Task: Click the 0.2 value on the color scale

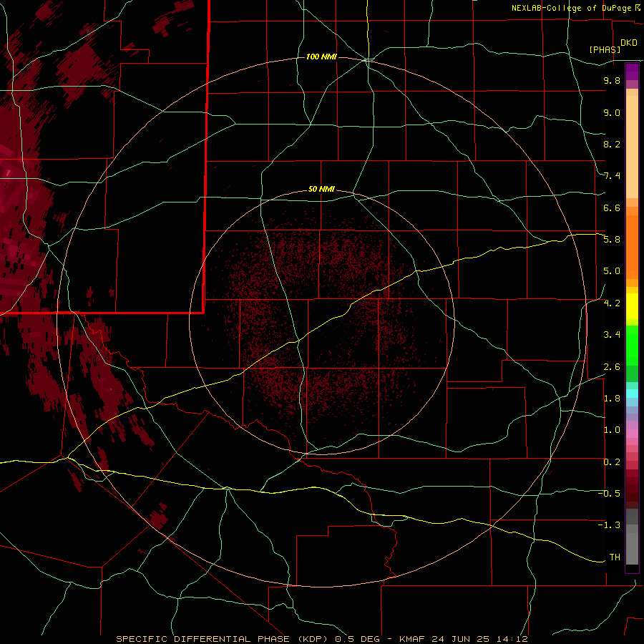Action: pyautogui.click(x=612, y=462)
